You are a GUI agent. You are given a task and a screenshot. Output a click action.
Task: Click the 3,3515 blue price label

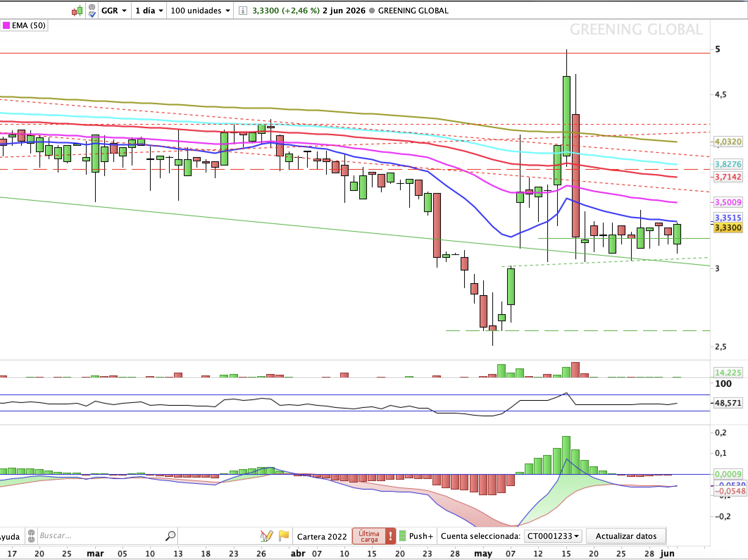728,217
